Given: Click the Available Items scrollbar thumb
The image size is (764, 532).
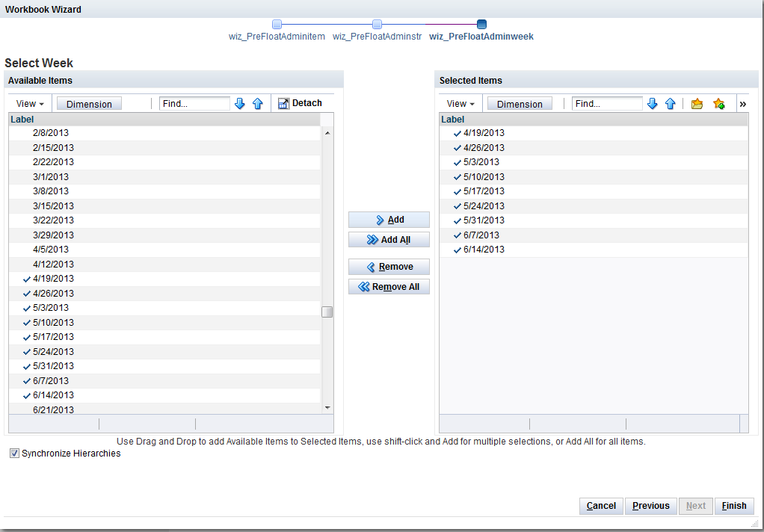Looking at the screenshot, I should pyautogui.click(x=327, y=312).
